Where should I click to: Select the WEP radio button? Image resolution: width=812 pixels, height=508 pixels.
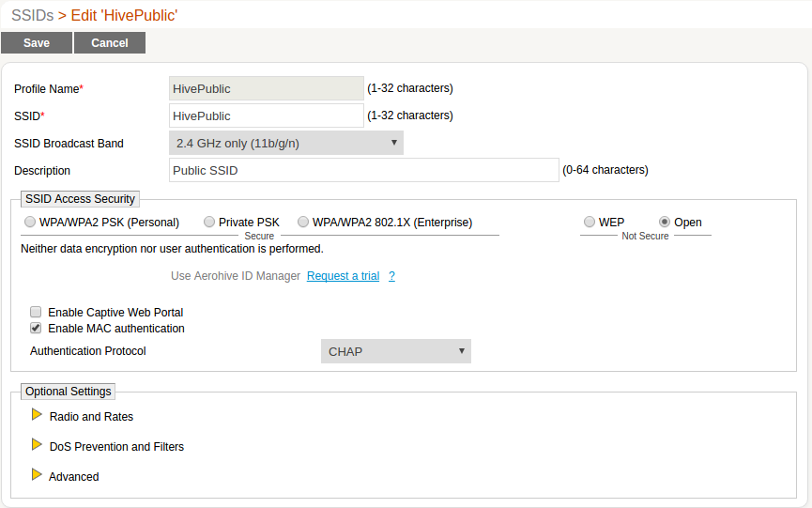[590, 223]
